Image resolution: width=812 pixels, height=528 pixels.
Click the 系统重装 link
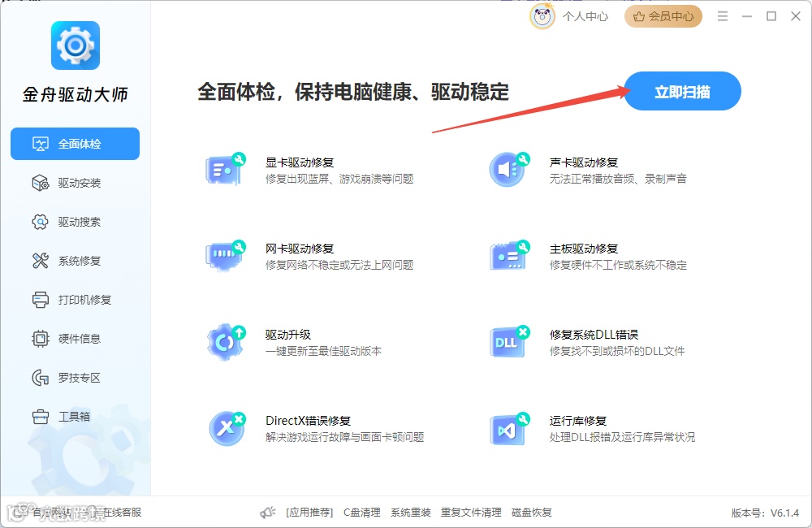tap(411, 513)
